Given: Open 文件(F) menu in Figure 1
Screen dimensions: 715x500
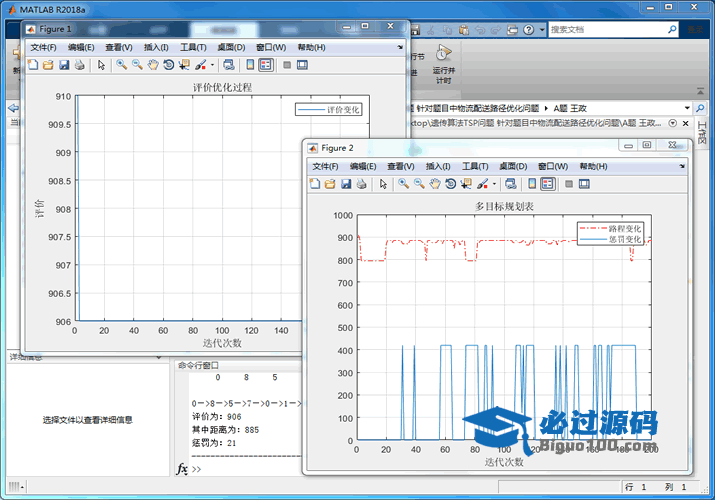Looking at the screenshot, I should [43, 47].
